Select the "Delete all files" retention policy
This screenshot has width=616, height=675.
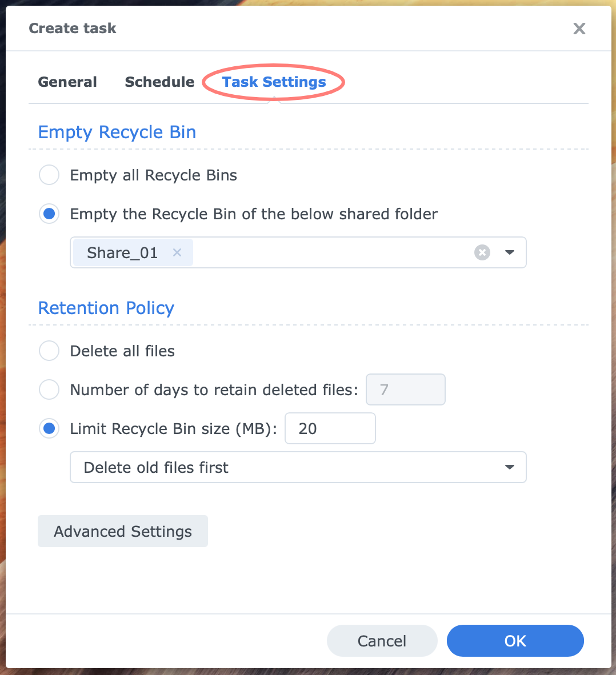[x=49, y=351]
